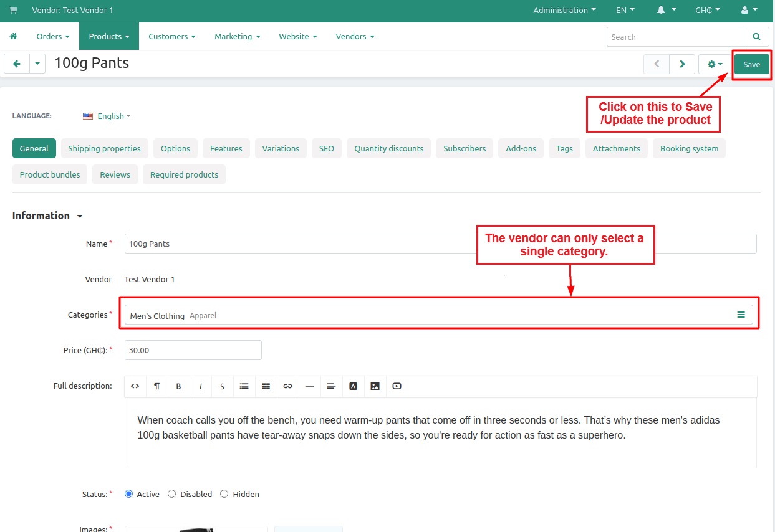Screen dimensions: 775x532
Task: Go to next product arrow button
Action: click(682, 64)
